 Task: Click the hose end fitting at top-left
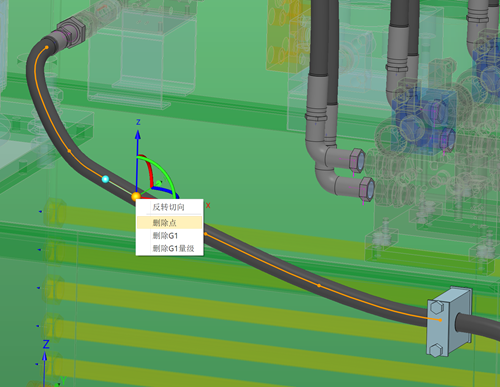(71, 32)
